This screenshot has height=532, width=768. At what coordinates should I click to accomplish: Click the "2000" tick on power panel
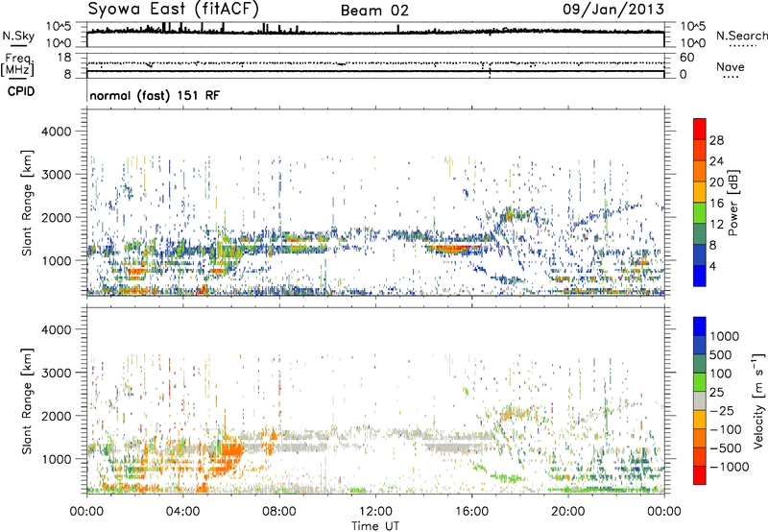(x=57, y=217)
